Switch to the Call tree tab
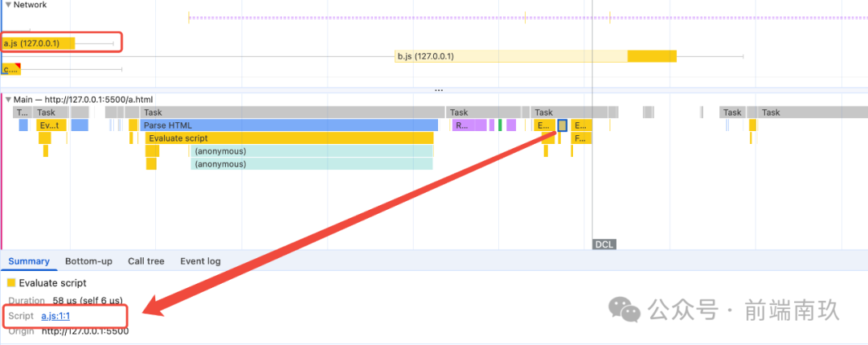This screenshot has width=868, height=345. [x=145, y=261]
